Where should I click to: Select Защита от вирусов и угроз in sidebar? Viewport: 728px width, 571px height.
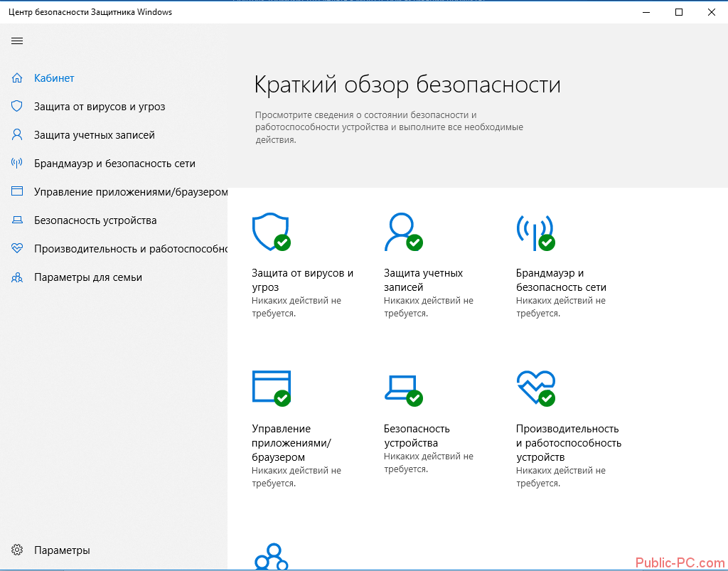[x=100, y=107]
